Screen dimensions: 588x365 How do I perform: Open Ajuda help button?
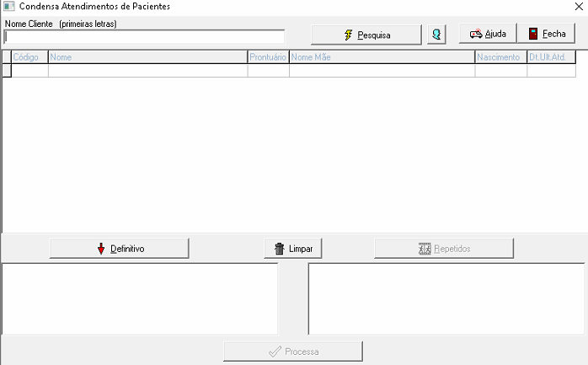coord(488,34)
